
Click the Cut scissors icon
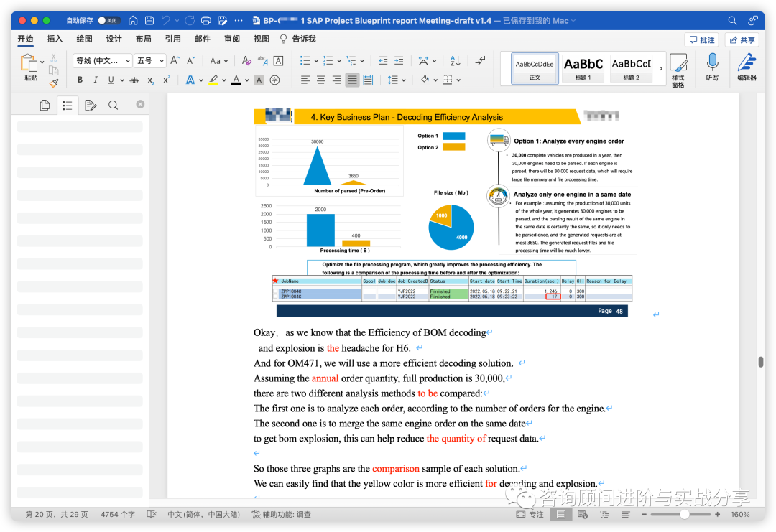point(54,58)
